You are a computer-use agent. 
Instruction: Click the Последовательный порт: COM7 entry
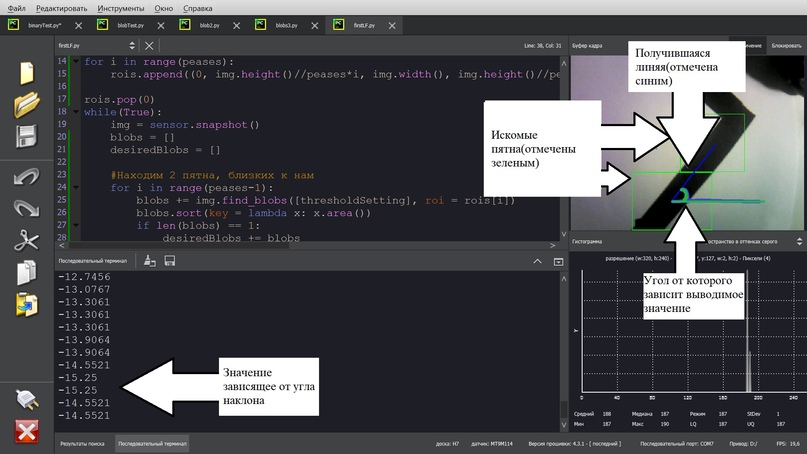point(677,444)
